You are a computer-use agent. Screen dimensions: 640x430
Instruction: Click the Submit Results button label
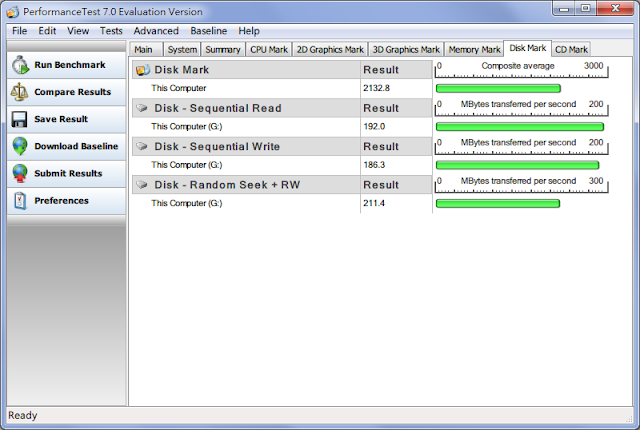[x=68, y=173]
